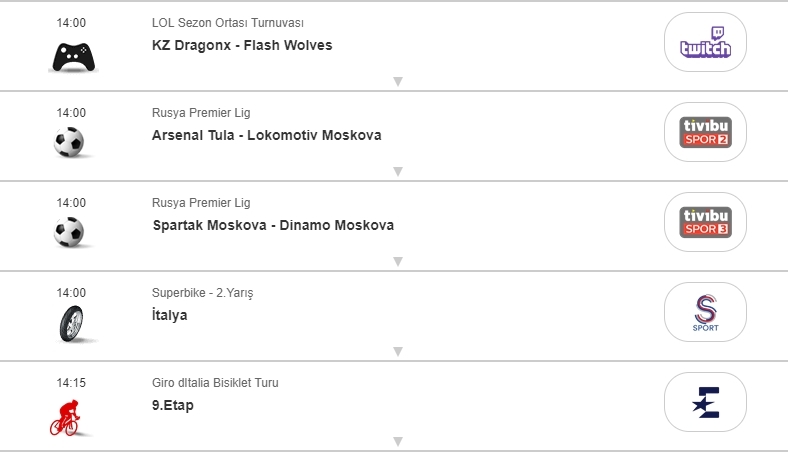Select the İtalya Superbike race title
Screen dimensions: 788x453
tap(170, 315)
